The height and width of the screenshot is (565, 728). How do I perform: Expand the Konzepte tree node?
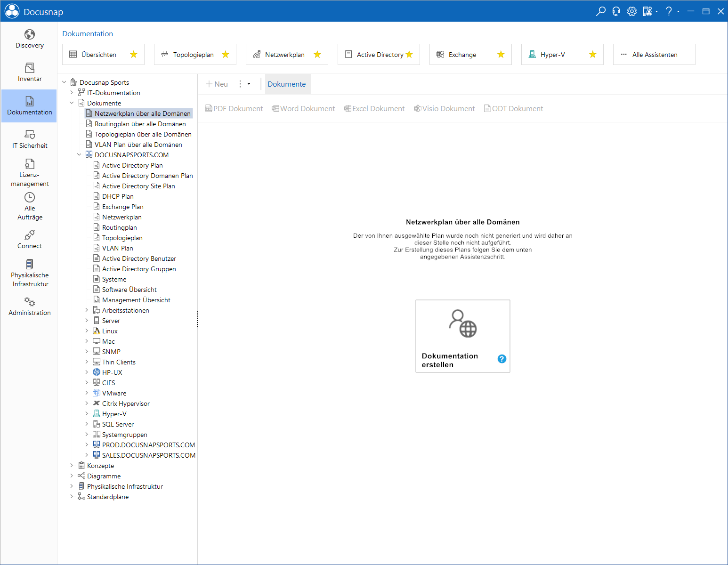pos(72,466)
